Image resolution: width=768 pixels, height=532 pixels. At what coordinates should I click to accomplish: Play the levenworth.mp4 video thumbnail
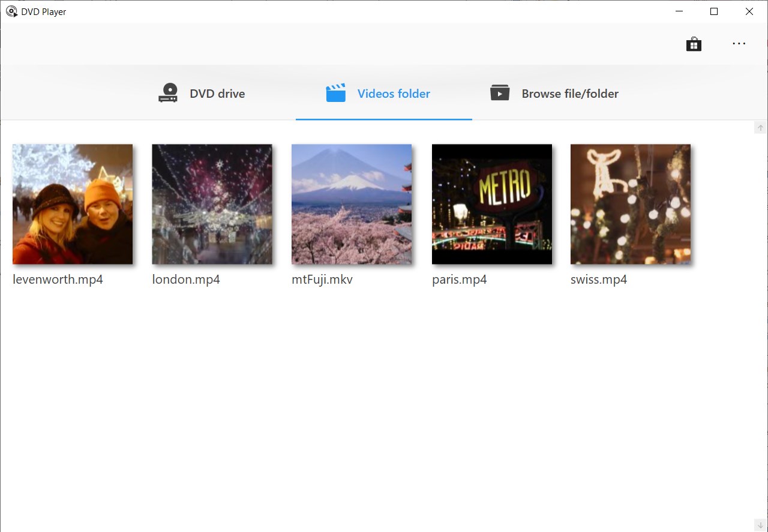pos(72,203)
